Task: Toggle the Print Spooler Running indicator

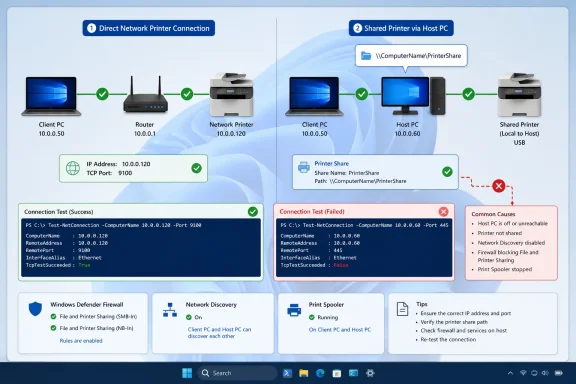Action: click(312, 317)
